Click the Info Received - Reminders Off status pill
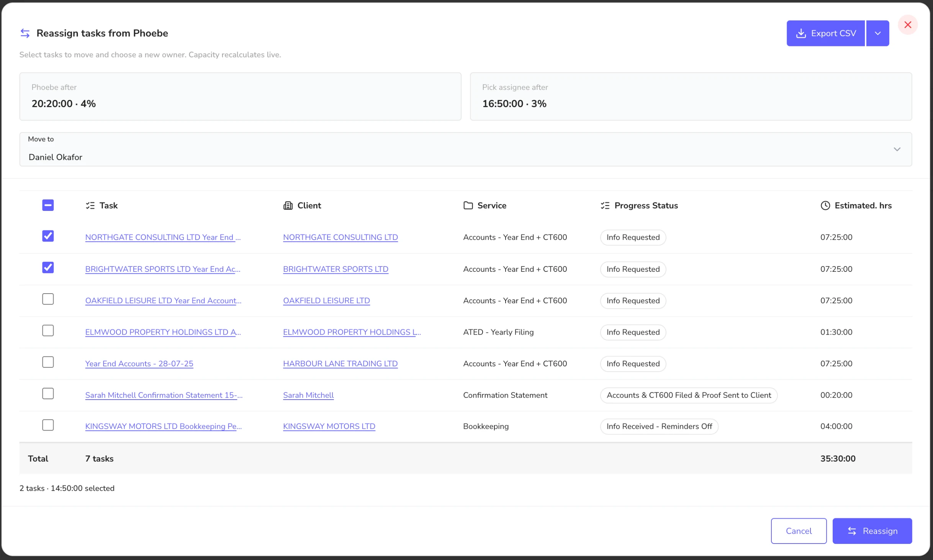 coord(659,426)
